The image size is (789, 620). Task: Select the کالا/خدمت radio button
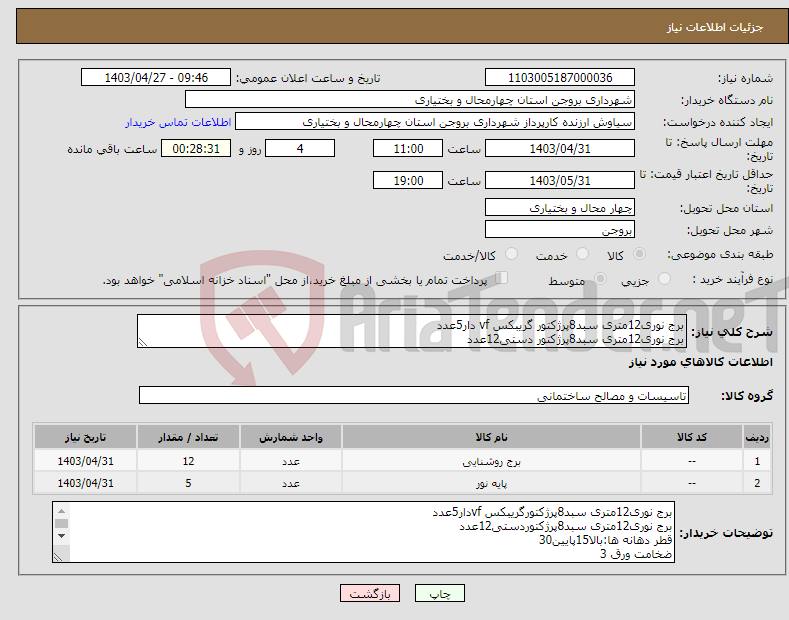tap(511, 254)
